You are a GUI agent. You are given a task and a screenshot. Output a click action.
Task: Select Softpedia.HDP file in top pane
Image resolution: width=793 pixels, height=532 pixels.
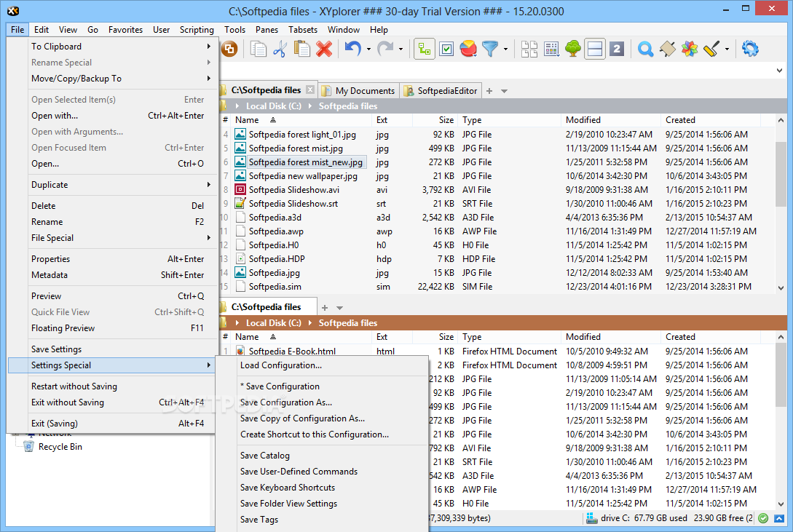tap(277, 259)
